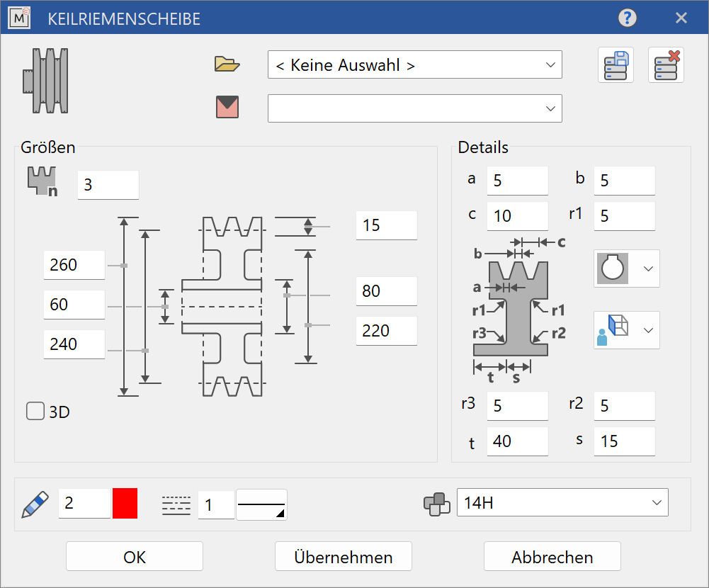Click the s value field showing 15
Screen dimensions: 709x588
coord(625,441)
